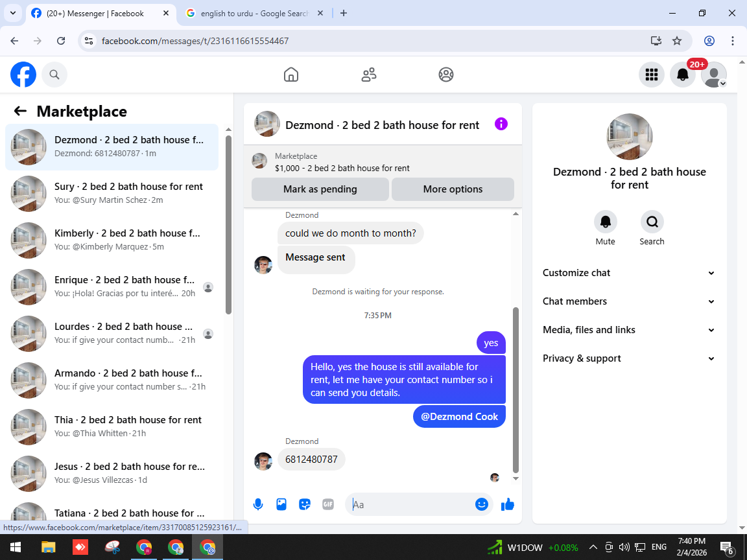Open Windows notification center icon
The image size is (747, 560).
(727, 547)
